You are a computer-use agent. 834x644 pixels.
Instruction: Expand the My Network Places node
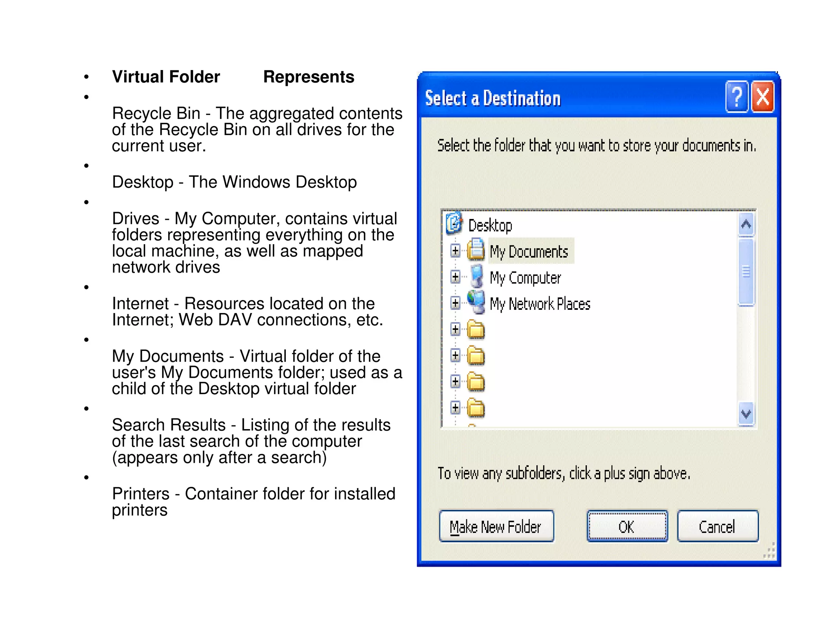point(456,303)
